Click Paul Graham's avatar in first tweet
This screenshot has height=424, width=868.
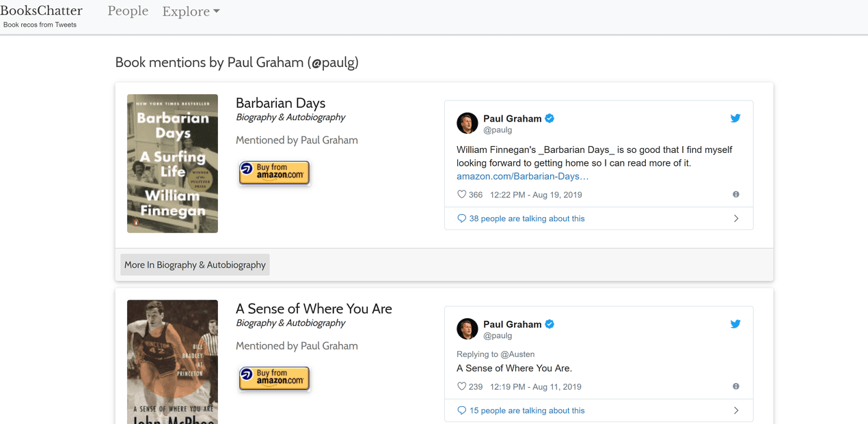point(467,124)
